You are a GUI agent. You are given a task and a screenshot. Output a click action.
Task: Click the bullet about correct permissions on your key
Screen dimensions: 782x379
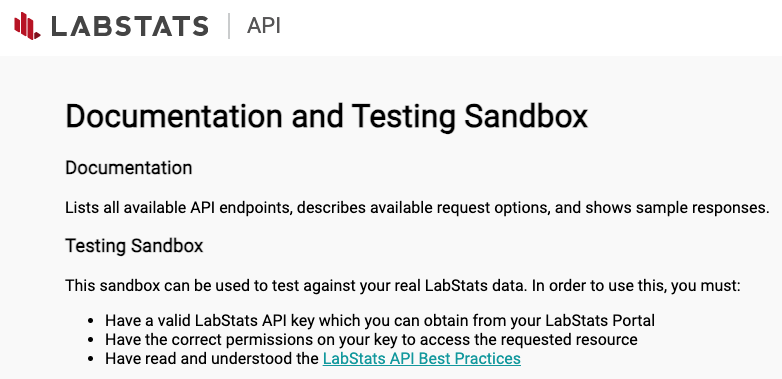371,340
